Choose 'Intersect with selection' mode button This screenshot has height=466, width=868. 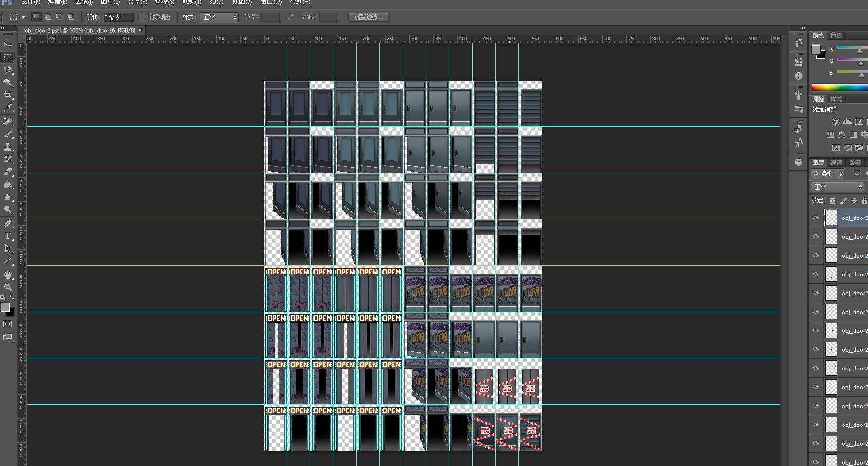(71, 17)
